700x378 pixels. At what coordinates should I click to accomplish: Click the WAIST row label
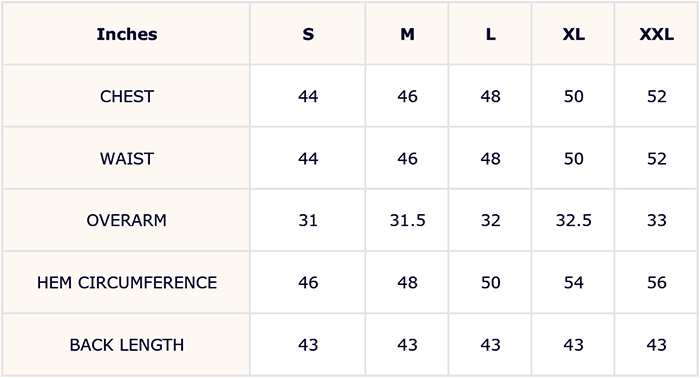(x=127, y=158)
